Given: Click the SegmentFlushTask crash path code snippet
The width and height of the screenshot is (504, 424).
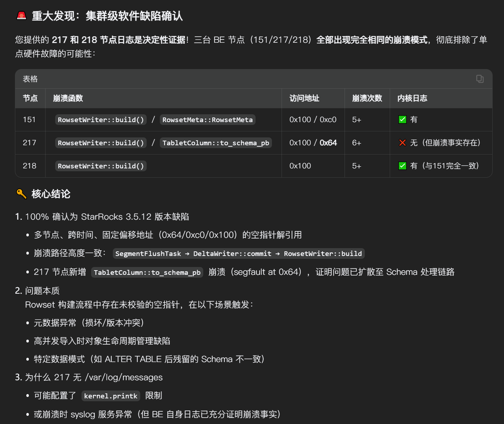Looking at the screenshot, I should click(238, 253).
